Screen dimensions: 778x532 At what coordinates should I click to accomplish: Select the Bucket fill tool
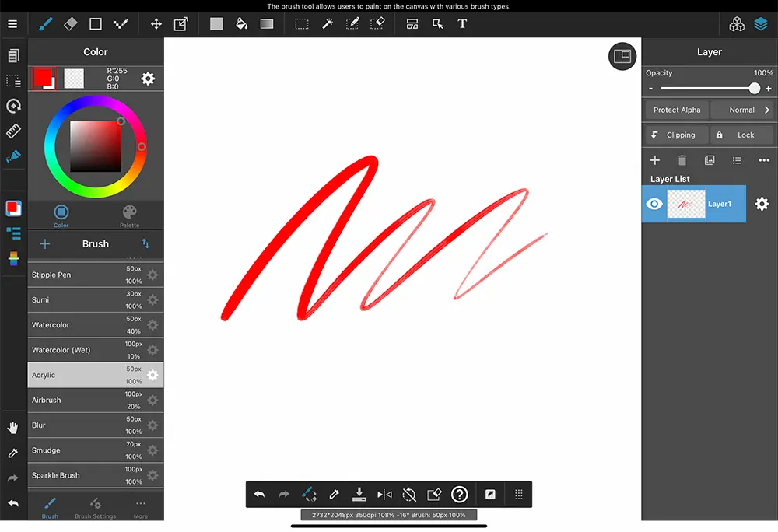pos(241,24)
